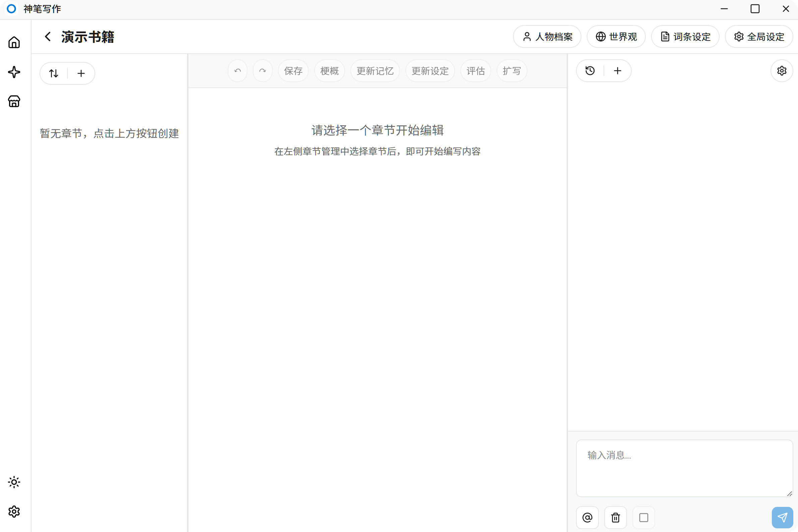
Task: Click into the 输入消息 text field
Action: point(684,468)
